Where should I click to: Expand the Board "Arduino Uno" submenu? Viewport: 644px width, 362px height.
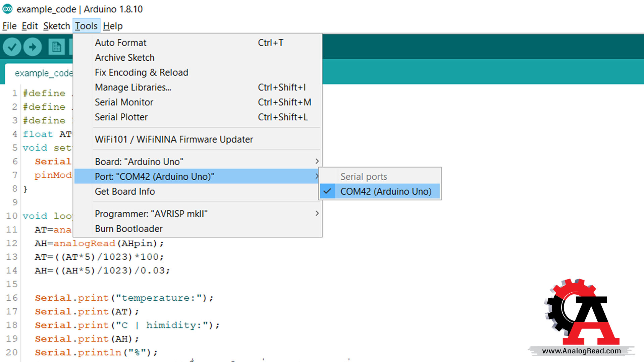(198, 162)
